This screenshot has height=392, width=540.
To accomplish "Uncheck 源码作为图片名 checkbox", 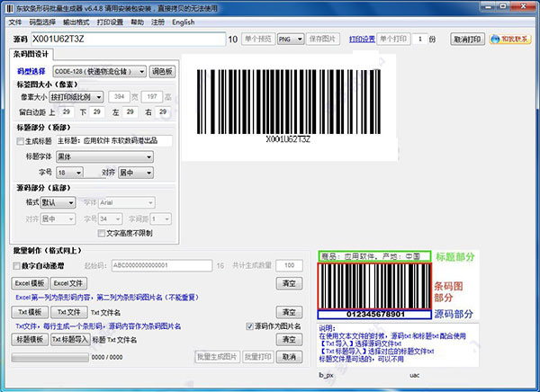I will click(250, 326).
